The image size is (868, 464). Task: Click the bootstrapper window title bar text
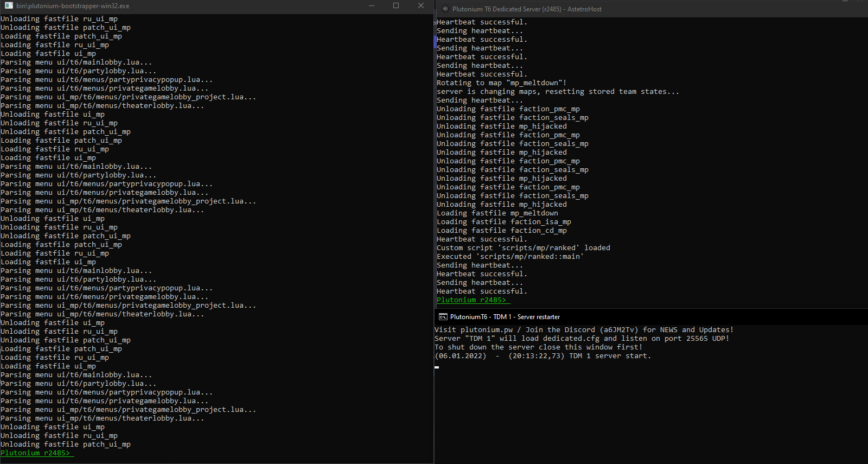click(73, 6)
